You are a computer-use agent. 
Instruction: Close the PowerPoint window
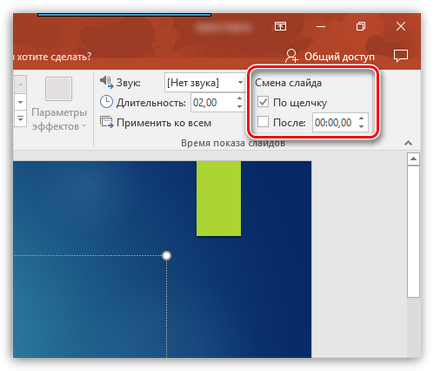[401, 26]
